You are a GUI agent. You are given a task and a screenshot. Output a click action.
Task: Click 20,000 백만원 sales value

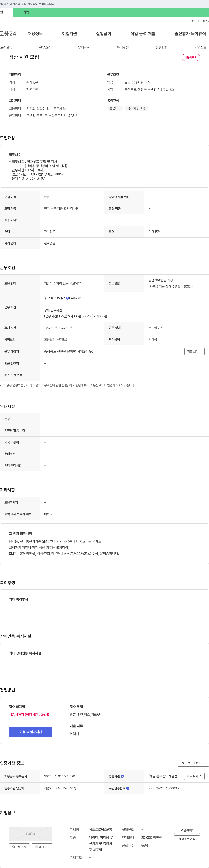152,837
